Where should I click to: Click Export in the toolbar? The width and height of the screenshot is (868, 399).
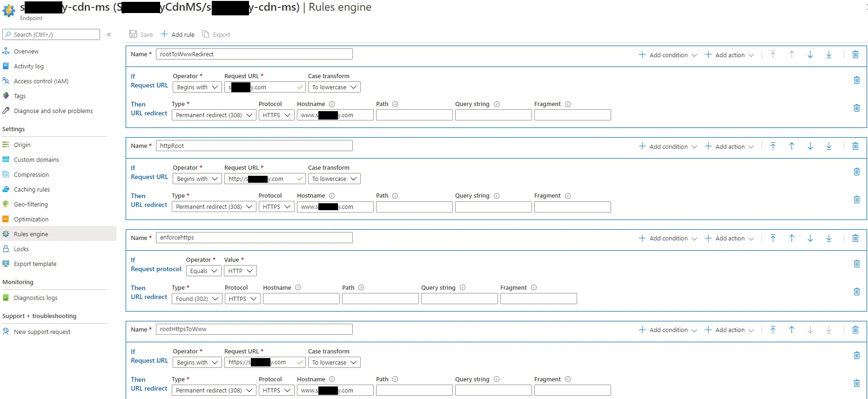pyautogui.click(x=216, y=34)
